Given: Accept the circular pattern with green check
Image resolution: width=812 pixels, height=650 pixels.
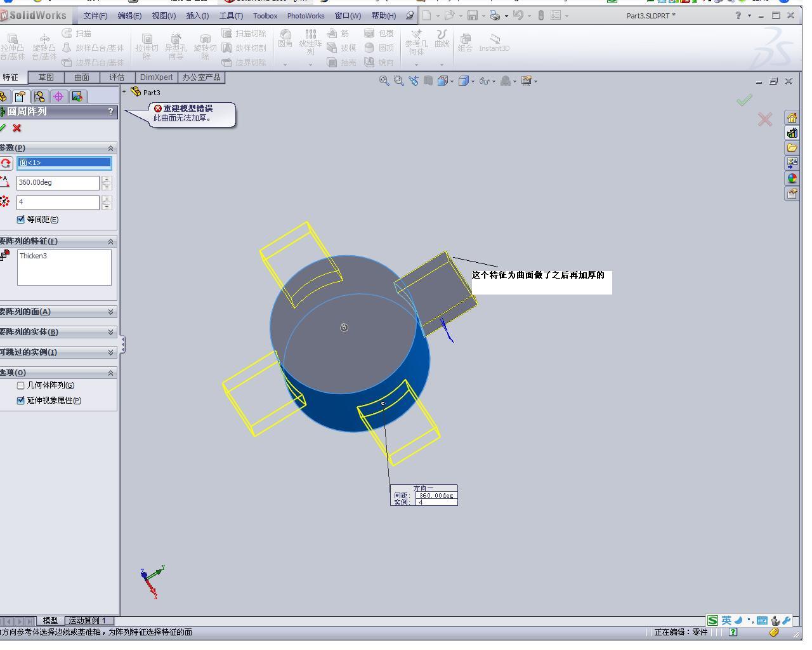Looking at the screenshot, I should (3, 128).
